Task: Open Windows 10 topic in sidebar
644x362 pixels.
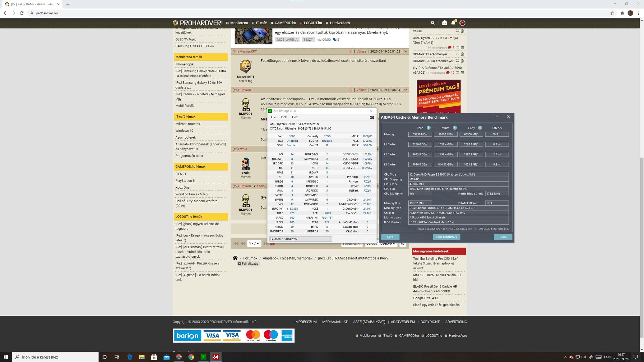Action: (184, 131)
